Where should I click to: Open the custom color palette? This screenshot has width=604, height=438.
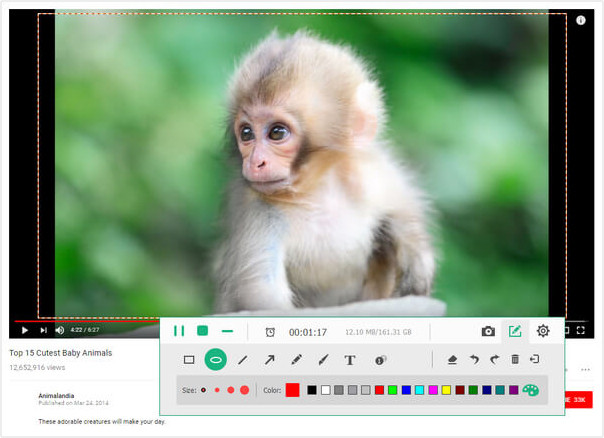[531, 390]
